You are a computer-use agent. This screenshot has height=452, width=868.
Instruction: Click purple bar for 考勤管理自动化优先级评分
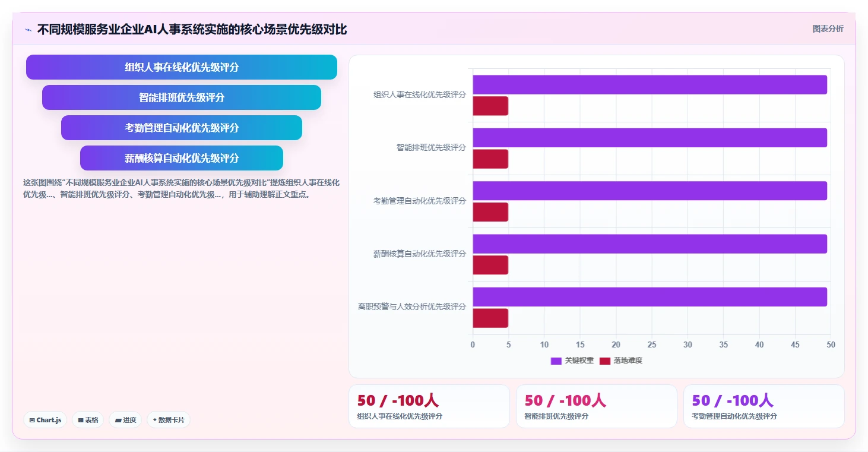pos(650,191)
